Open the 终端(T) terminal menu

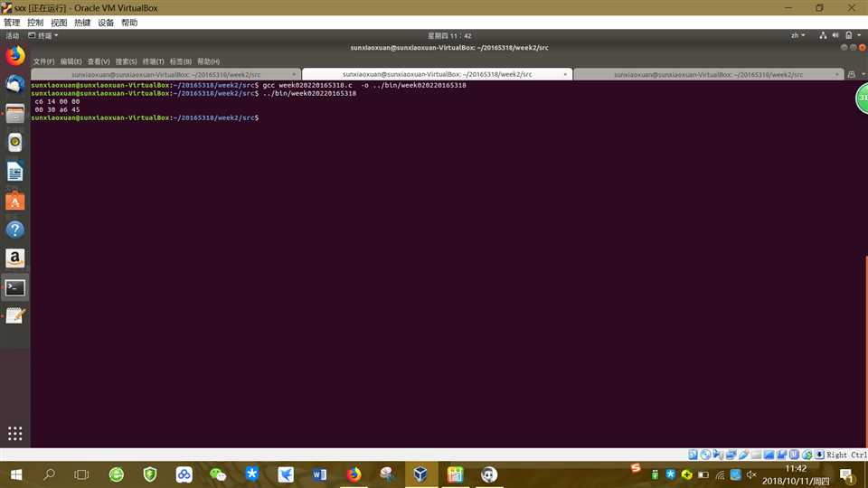[153, 61]
